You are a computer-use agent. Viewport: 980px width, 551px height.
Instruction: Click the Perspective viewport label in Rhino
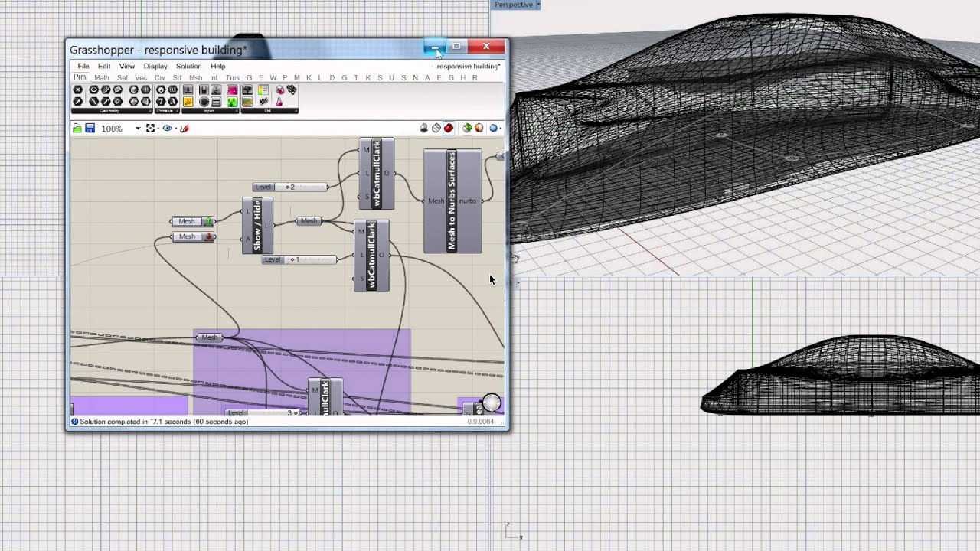point(514,5)
